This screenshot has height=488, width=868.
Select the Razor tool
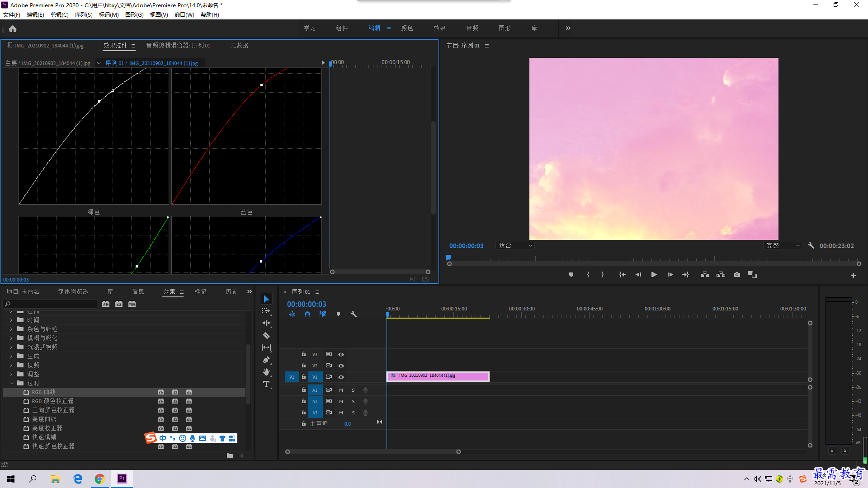[x=266, y=335]
